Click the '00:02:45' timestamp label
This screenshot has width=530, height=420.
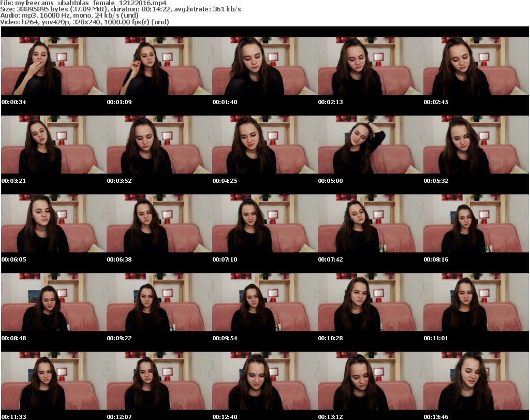tap(436, 102)
